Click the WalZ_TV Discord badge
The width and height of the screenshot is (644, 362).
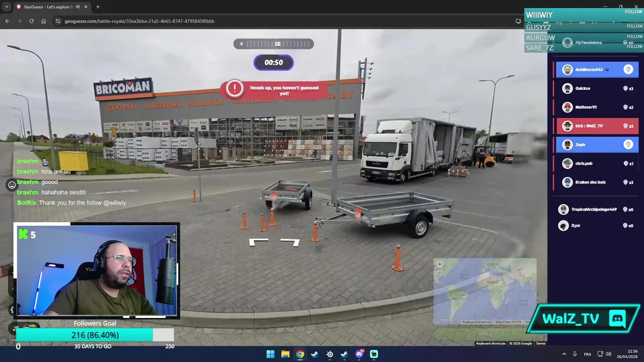[x=584, y=319]
